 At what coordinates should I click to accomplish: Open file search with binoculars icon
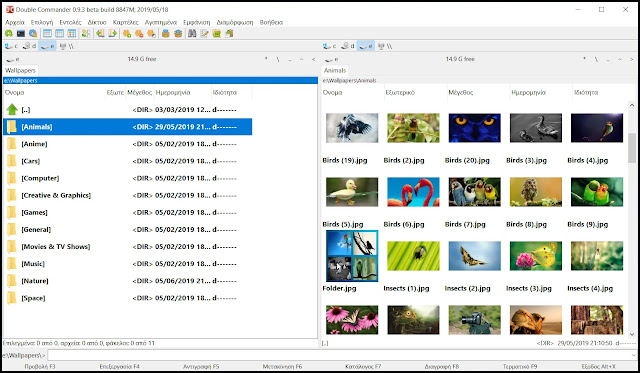tap(192, 33)
